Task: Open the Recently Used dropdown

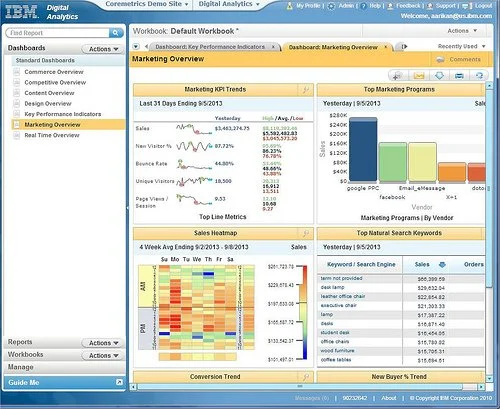Action: pyautogui.click(x=461, y=46)
